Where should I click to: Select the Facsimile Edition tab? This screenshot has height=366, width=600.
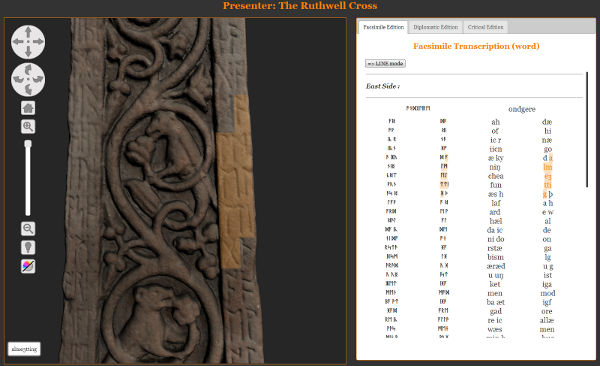(x=383, y=27)
